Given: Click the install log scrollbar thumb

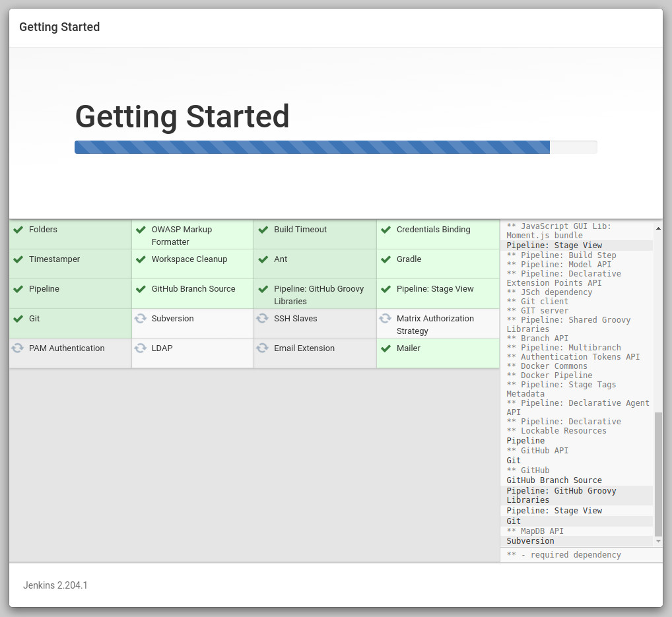Looking at the screenshot, I should click(658, 474).
